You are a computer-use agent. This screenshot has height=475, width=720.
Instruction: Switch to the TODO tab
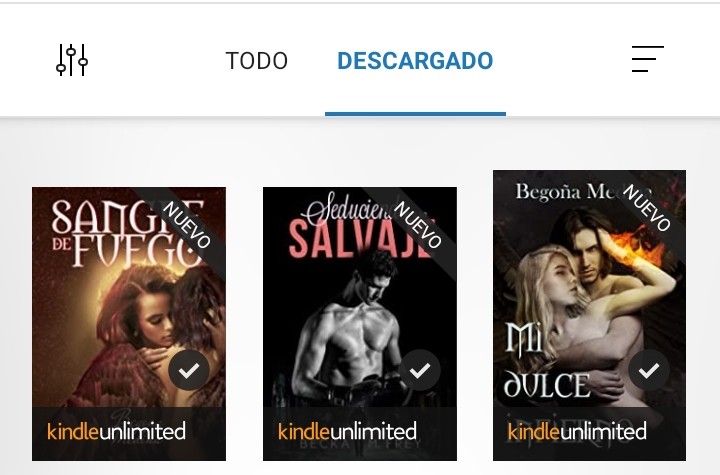[x=257, y=61]
